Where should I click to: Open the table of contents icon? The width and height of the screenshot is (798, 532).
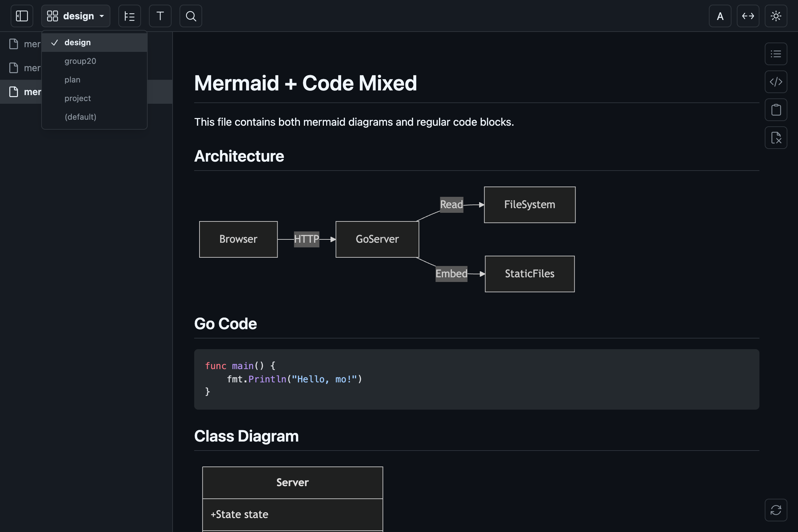[776, 54]
